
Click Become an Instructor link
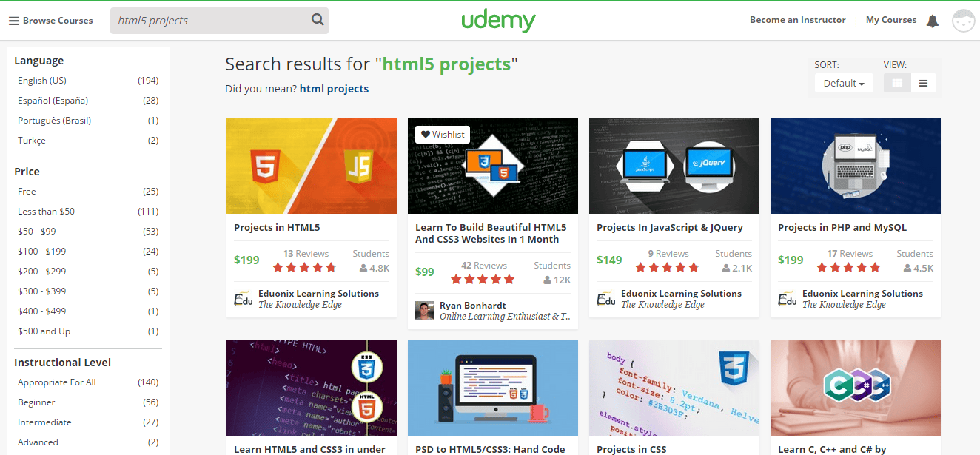click(x=797, y=20)
